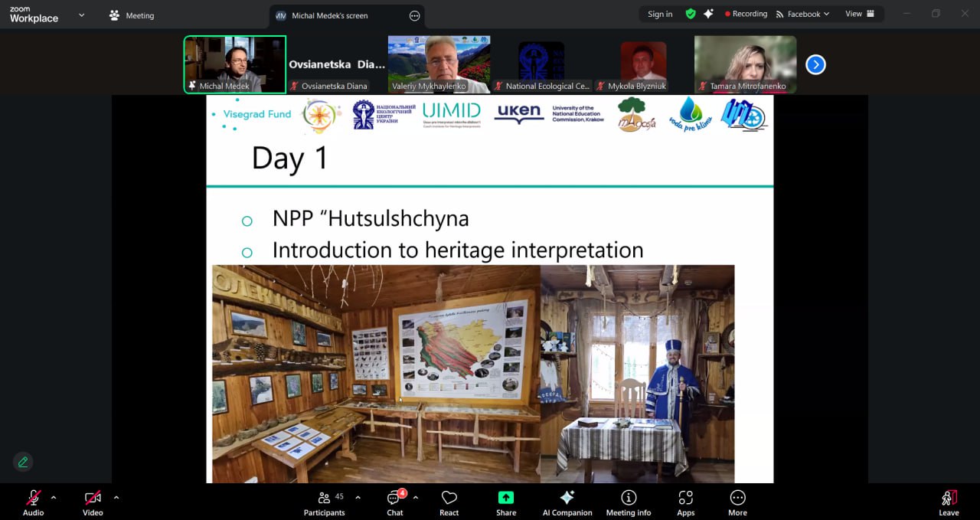Expand the video options arrow
This screenshot has width=980, height=520.
click(116, 498)
